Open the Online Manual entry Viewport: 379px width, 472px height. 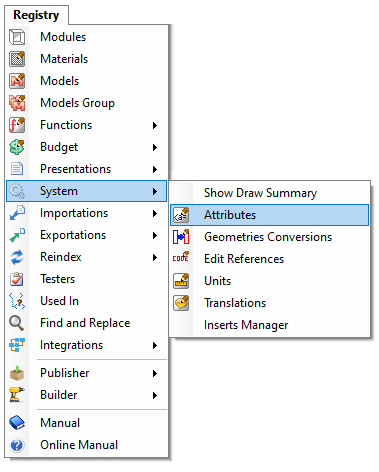click(x=87, y=445)
